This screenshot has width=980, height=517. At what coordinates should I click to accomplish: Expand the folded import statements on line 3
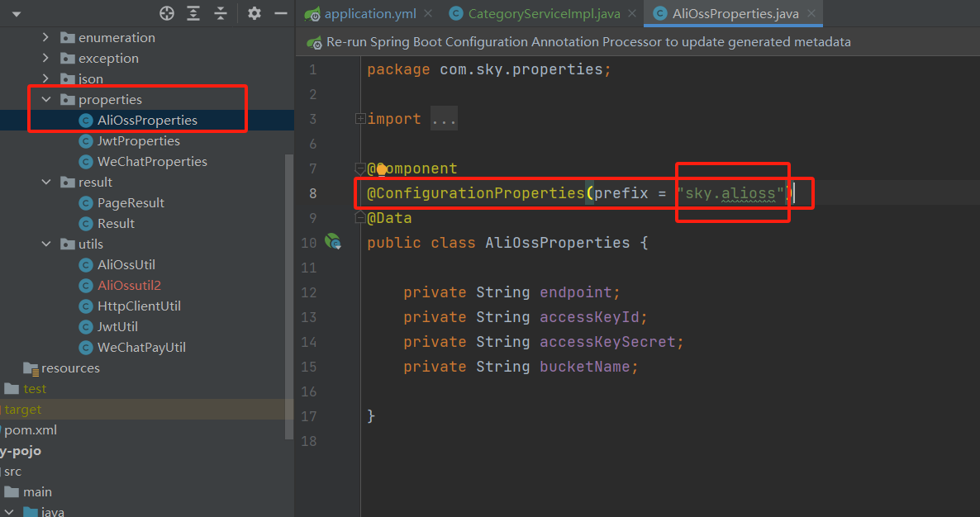pyautogui.click(x=360, y=119)
